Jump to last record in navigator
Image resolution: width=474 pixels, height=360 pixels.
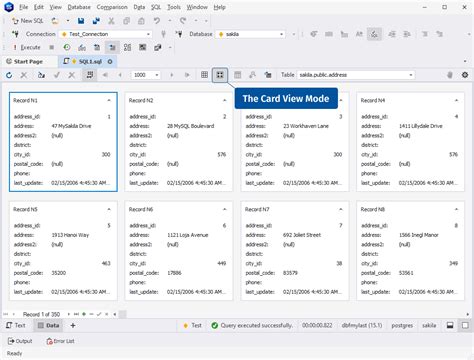76,314
